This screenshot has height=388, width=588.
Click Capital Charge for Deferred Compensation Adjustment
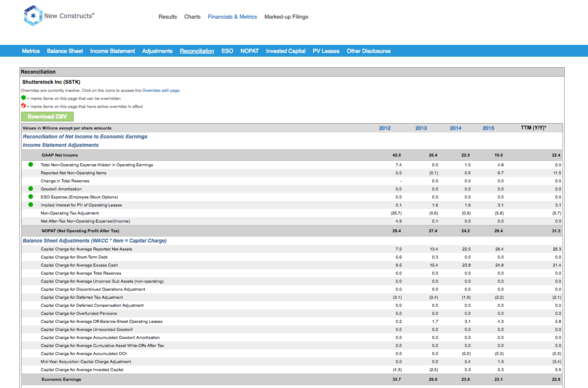(92, 305)
